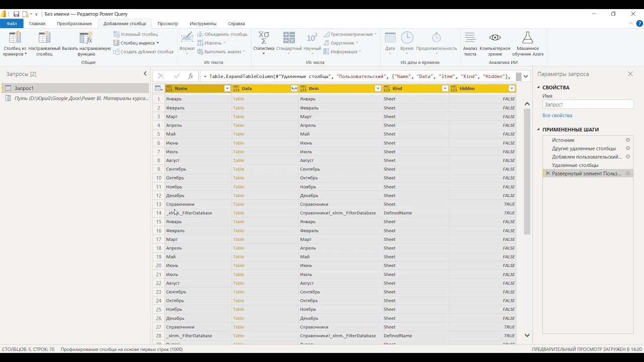Close Query Settings (Параметры запроса) pane
Viewport: 644px width, 362px height.
630,74
